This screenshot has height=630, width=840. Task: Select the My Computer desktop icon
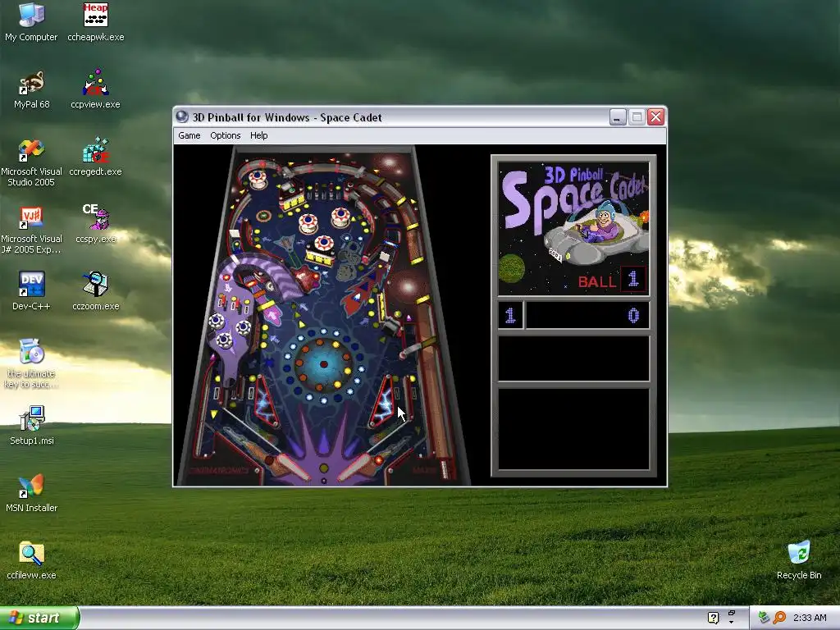(x=31, y=22)
